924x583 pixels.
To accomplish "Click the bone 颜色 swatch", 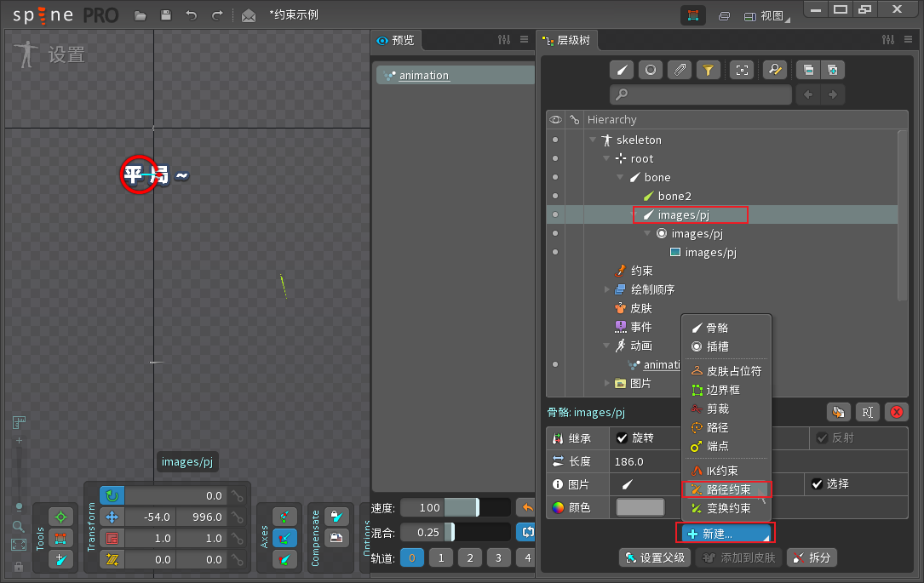I will pyautogui.click(x=640, y=507).
